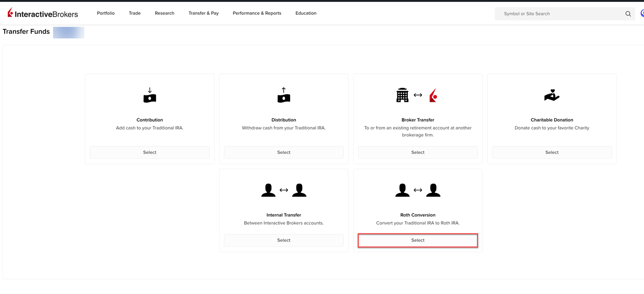This screenshot has width=644, height=294.
Task: Click the Charitable Donation heart-hand icon
Action: 551,95
